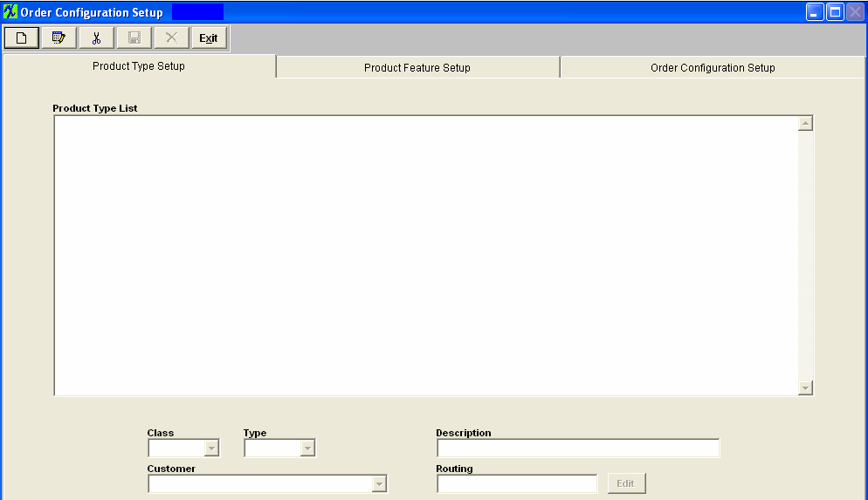Image resolution: width=868 pixels, height=500 pixels.
Task: Click the Save floppy disk icon
Action: coord(134,38)
